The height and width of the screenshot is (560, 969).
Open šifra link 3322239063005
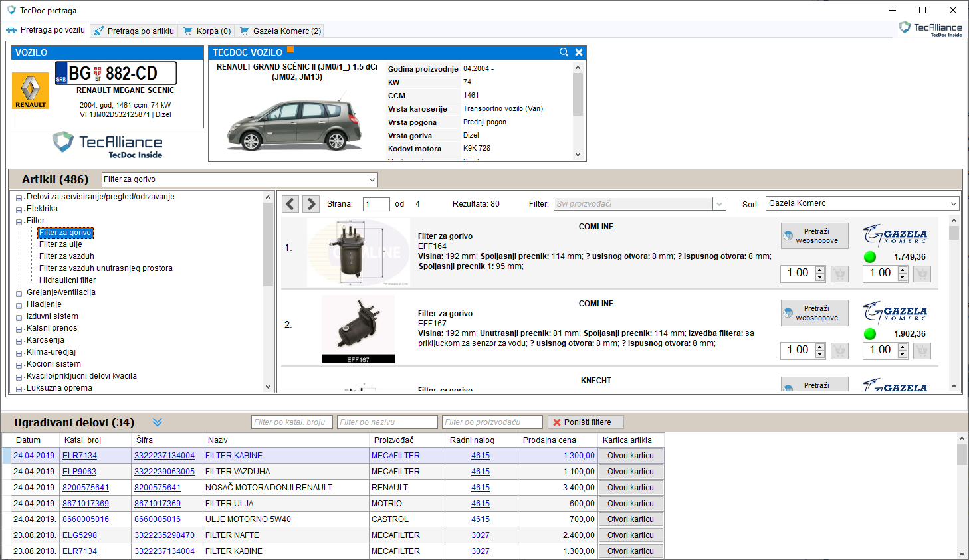[165, 472]
